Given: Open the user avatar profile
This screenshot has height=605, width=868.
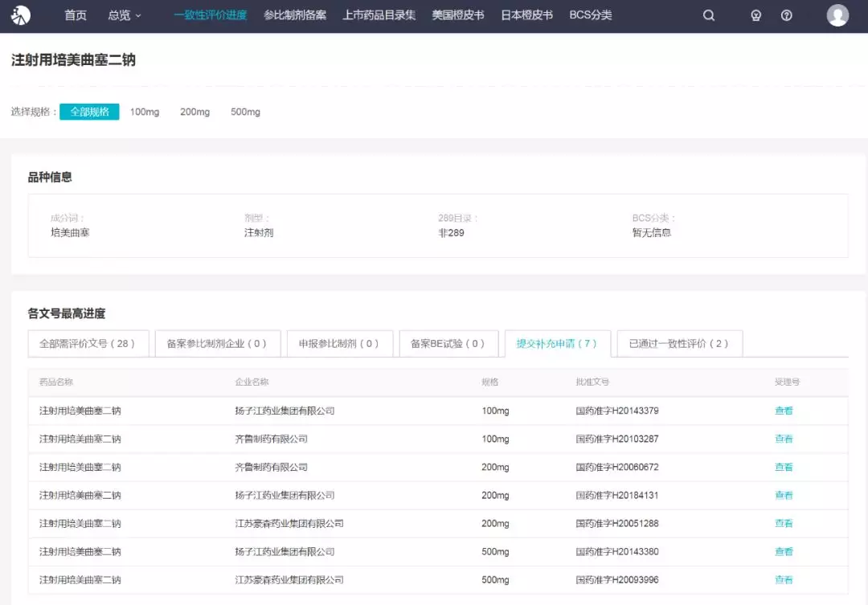Looking at the screenshot, I should pyautogui.click(x=837, y=15).
